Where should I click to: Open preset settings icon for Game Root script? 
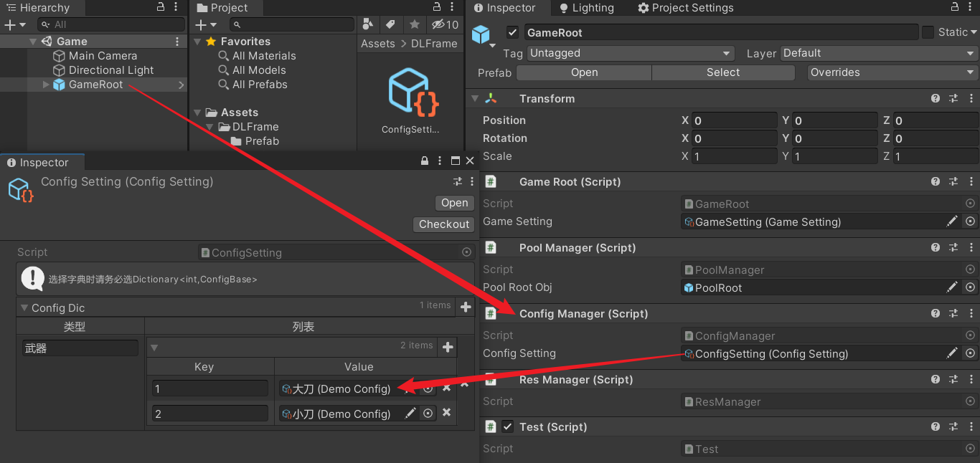click(953, 182)
